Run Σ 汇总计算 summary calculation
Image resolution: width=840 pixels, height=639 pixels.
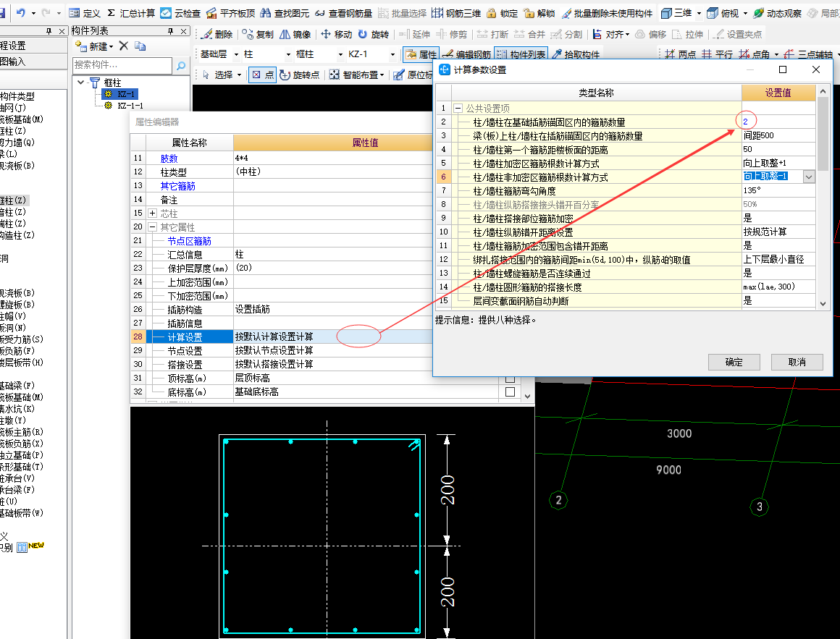click(131, 13)
